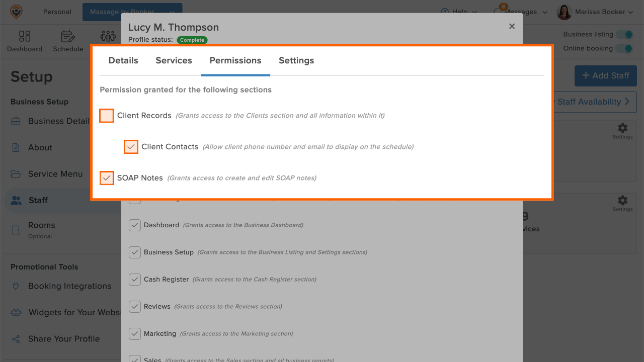Open the Schedule calendar icon
This screenshot has height=362, width=644.
point(68,36)
